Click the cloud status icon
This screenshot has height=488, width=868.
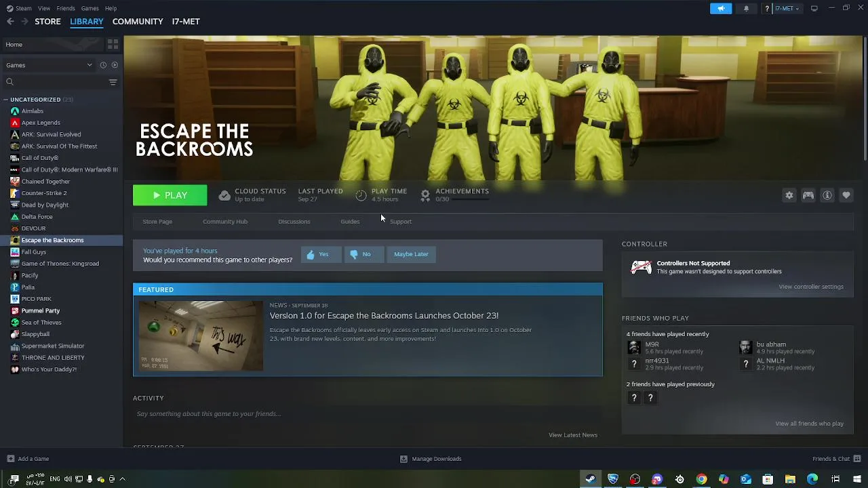point(224,195)
